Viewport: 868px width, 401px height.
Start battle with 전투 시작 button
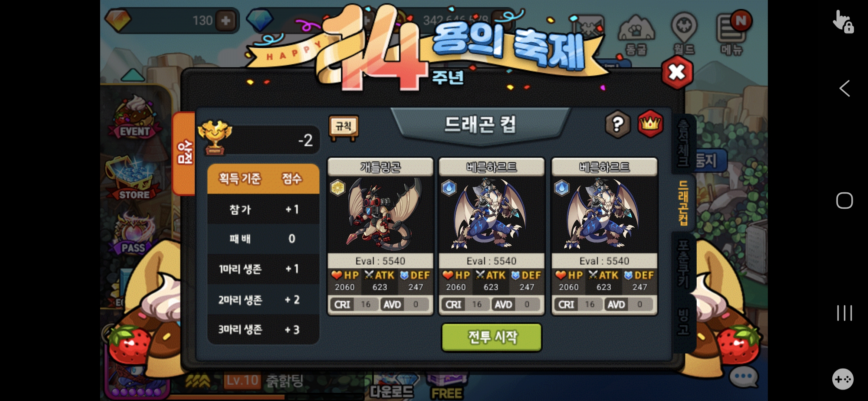(x=491, y=338)
